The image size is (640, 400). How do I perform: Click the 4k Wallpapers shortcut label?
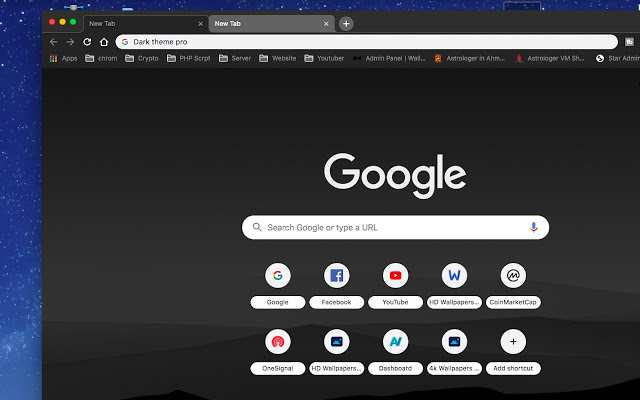tap(454, 368)
